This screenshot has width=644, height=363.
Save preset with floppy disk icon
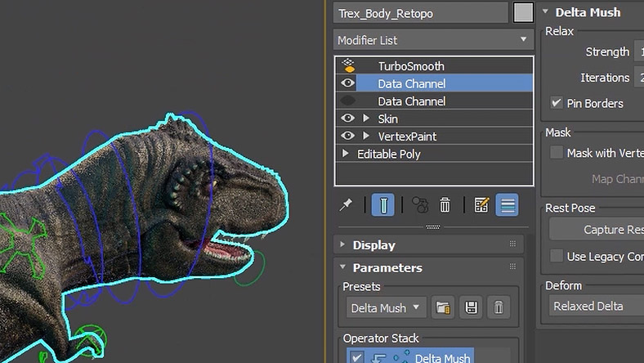click(471, 307)
